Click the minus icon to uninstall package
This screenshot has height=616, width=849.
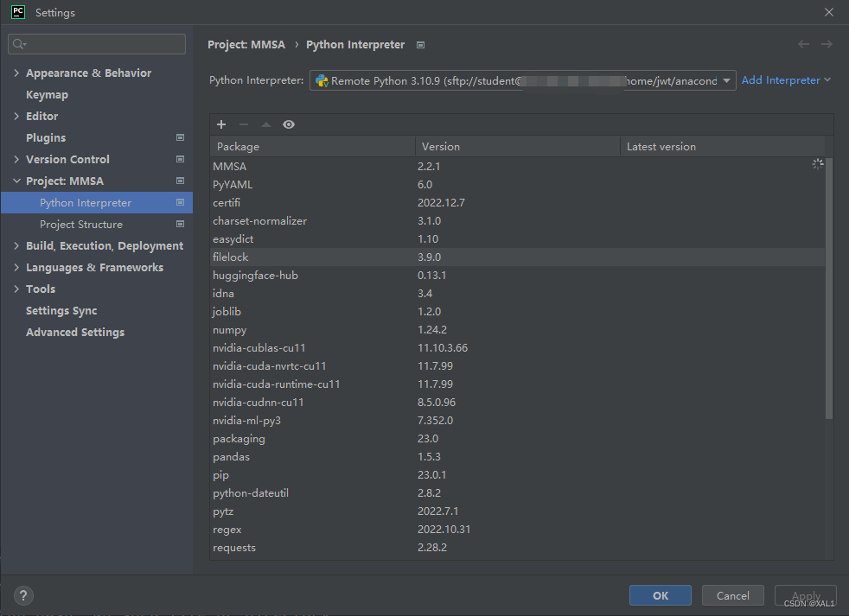click(244, 124)
